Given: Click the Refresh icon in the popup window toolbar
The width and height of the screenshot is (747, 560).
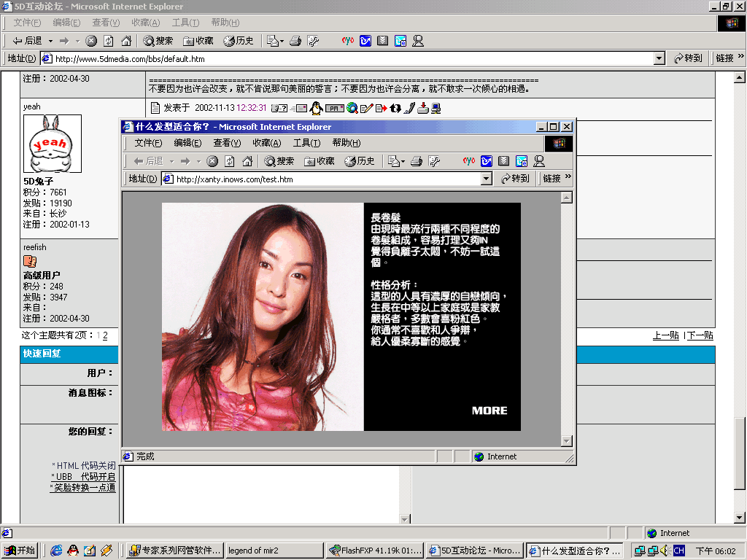Looking at the screenshot, I should tap(230, 161).
